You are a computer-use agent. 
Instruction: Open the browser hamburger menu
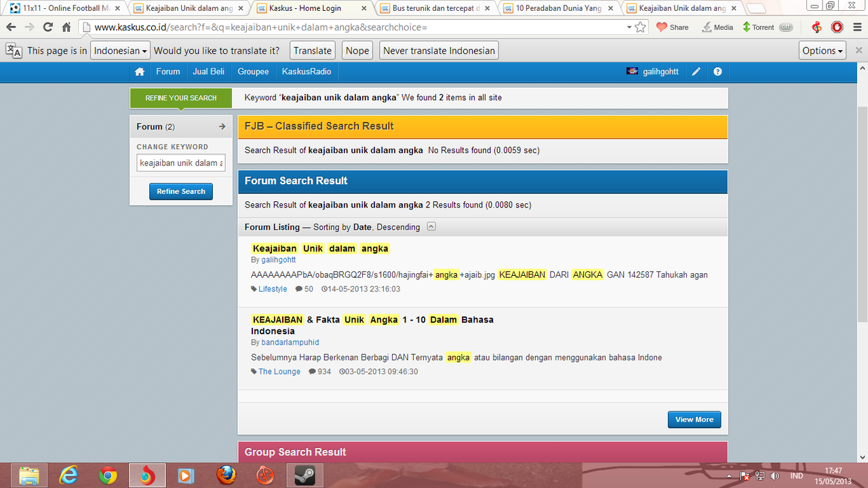857,27
